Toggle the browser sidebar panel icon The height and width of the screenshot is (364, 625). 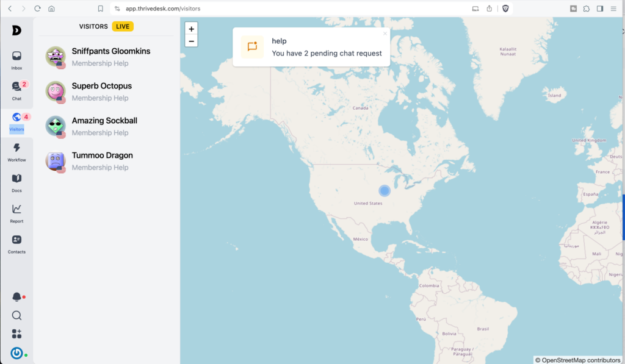[599, 9]
